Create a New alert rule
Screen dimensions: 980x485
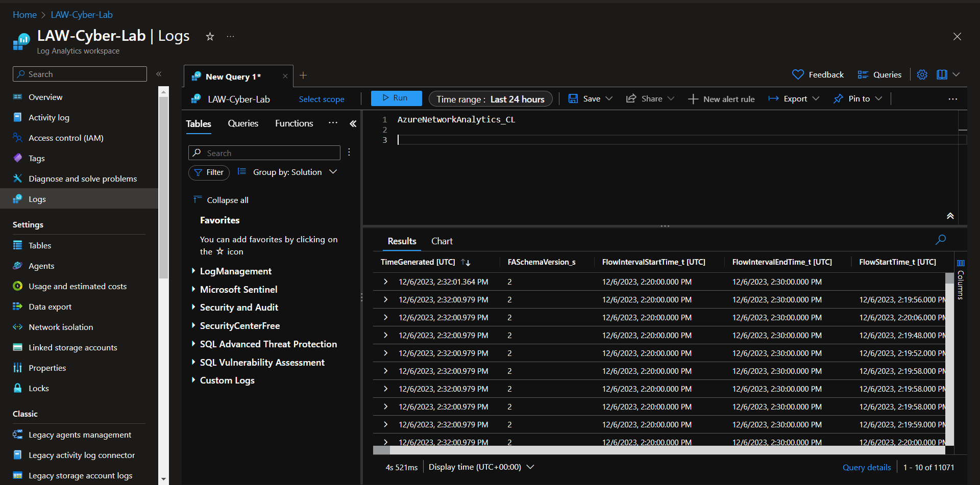pyautogui.click(x=721, y=99)
